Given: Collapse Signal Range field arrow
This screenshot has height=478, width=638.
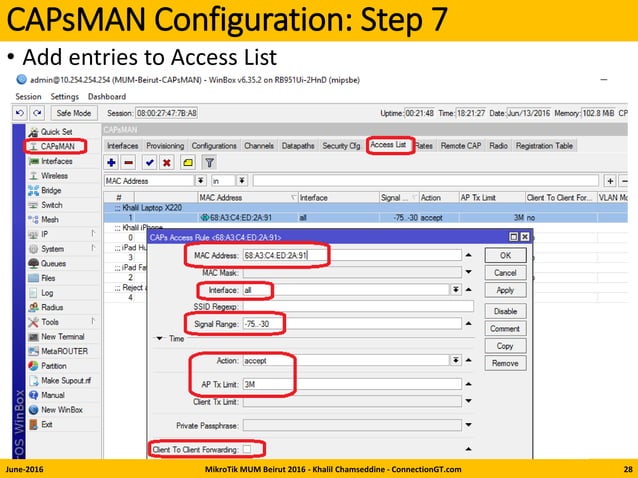Looking at the screenshot, I should [468, 324].
